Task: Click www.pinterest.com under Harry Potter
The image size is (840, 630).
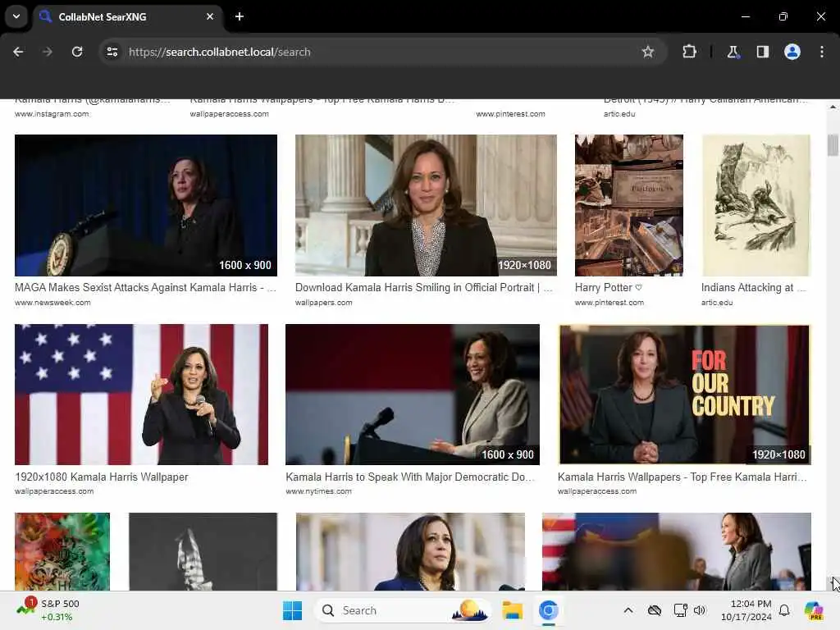Action: click(609, 303)
